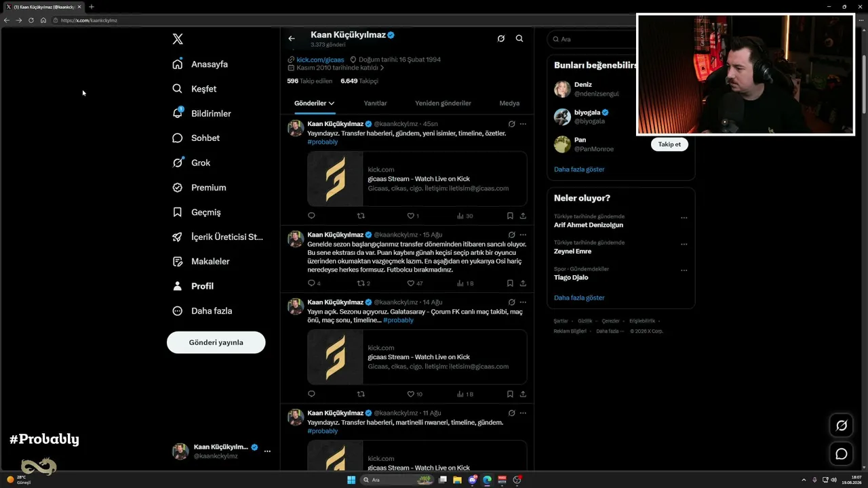
Task: Click the X logo in the sidebar
Action: [x=178, y=39]
